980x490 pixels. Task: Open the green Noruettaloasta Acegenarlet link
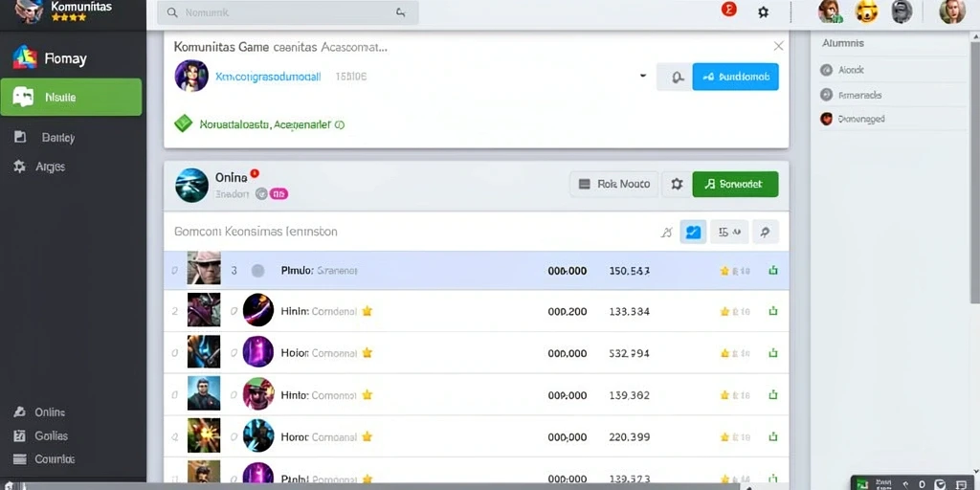pos(272,124)
